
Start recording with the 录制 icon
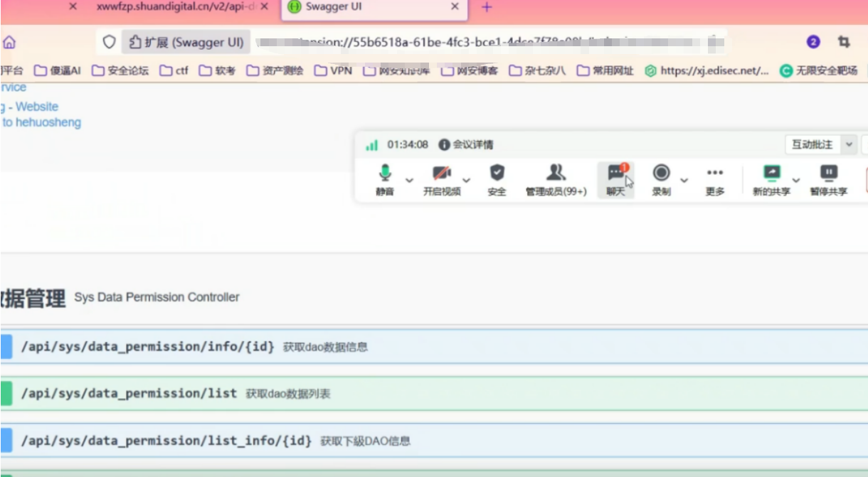pyautogui.click(x=662, y=179)
